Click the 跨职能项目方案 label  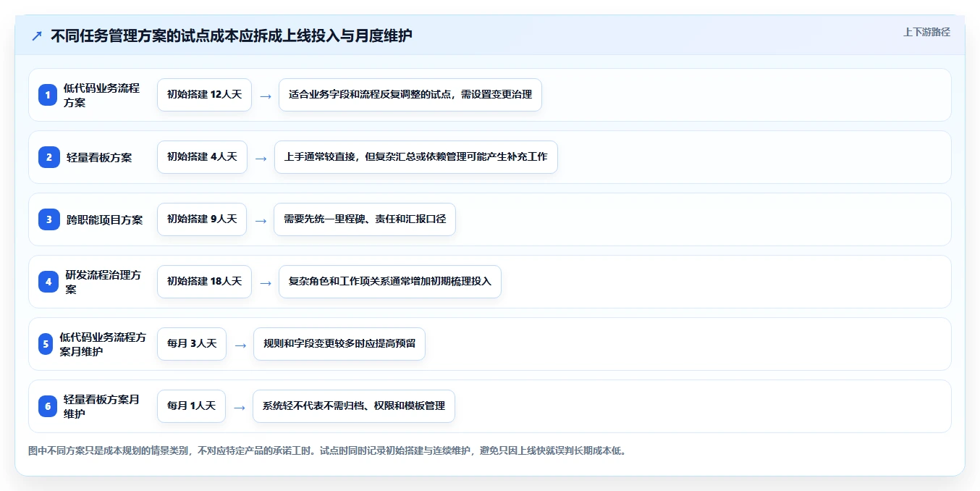(x=105, y=219)
